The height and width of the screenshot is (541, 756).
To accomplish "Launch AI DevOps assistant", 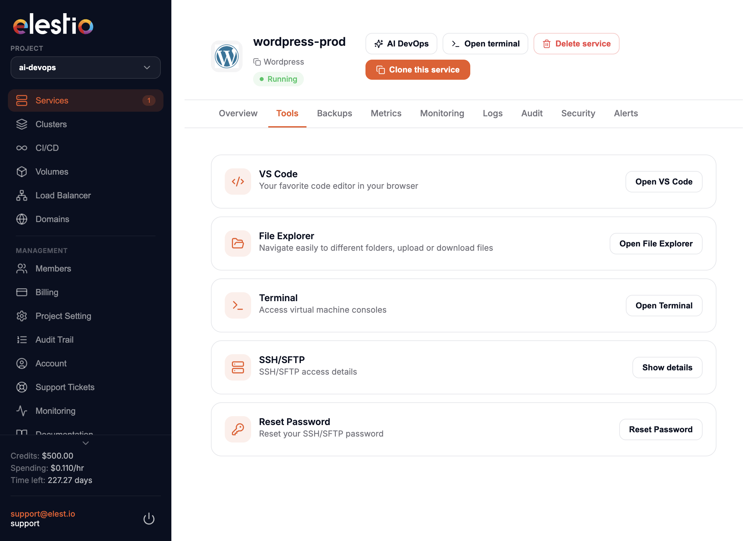I will pos(401,43).
